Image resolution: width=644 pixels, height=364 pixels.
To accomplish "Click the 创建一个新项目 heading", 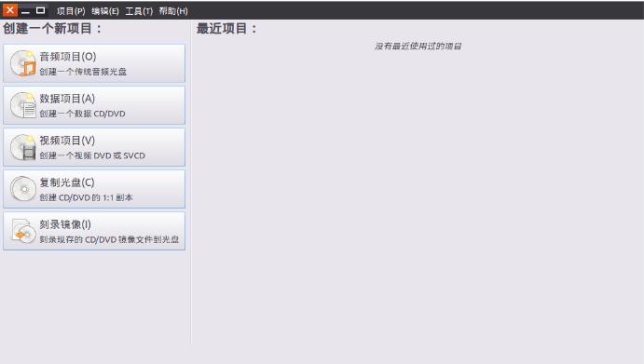I will click(52, 29).
